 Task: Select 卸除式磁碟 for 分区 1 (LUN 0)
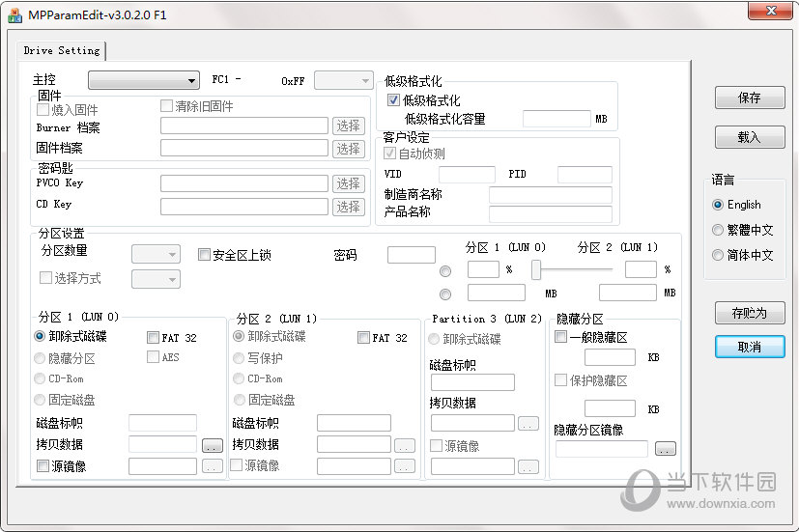[x=40, y=336]
